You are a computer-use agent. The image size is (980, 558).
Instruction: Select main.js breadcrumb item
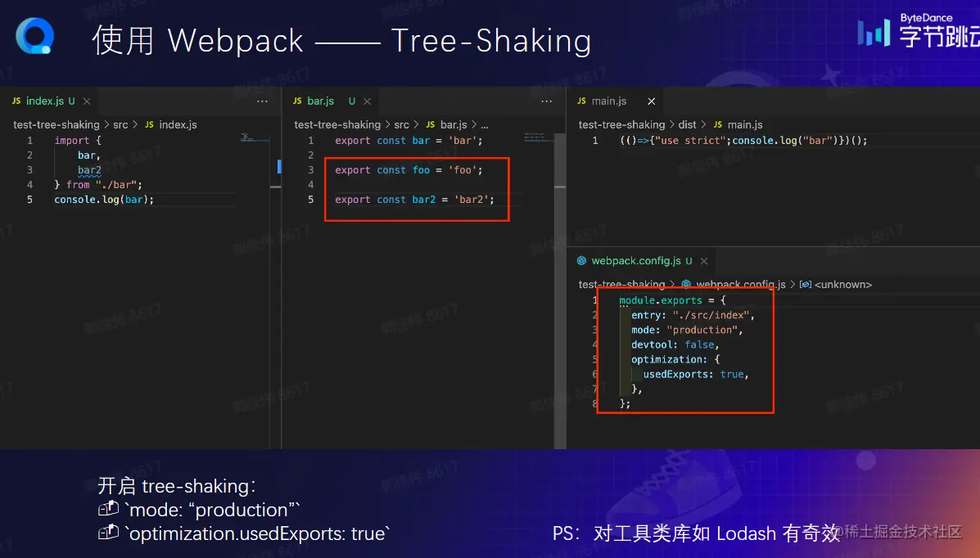pyautogui.click(x=745, y=125)
